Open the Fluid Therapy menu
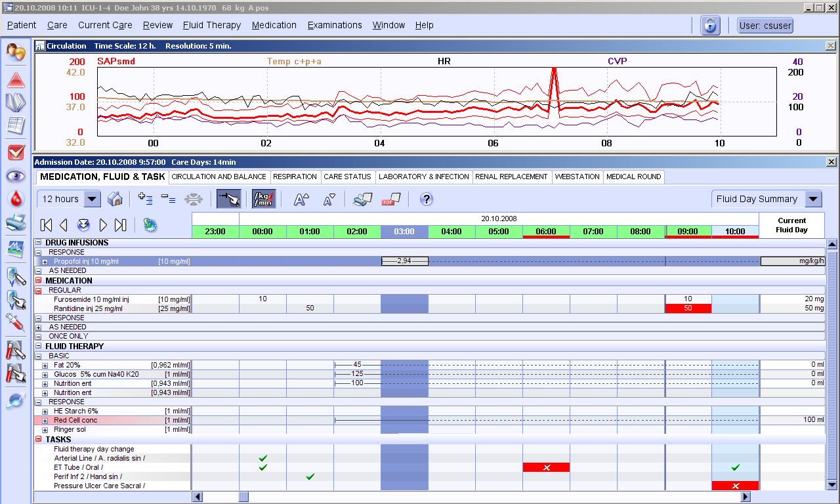The width and height of the screenshot is (840, 504). [212, 25]
